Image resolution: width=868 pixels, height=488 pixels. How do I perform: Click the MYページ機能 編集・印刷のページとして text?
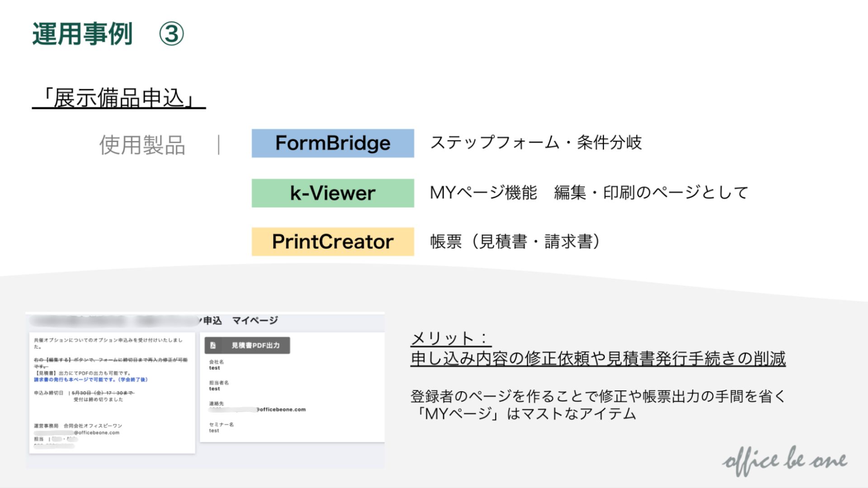pyautogui.click(x=589, y=192)
